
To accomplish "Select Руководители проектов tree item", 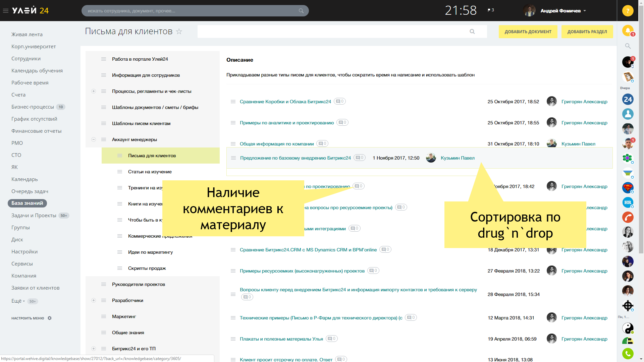I will pos(139,284).
